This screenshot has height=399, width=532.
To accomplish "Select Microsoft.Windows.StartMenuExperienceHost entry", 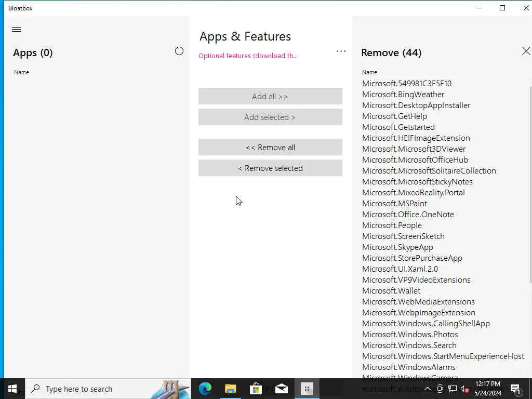I will 443,356.
